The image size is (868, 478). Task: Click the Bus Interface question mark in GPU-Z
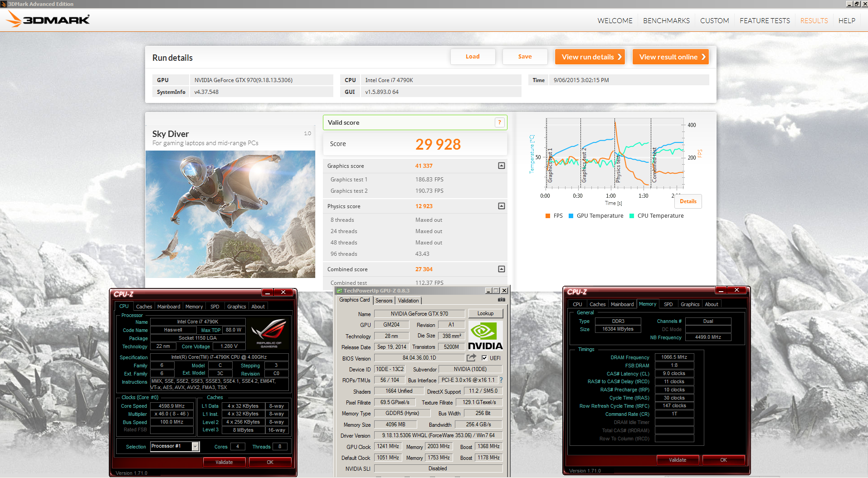pyautogui.click(x=501, y=380)
